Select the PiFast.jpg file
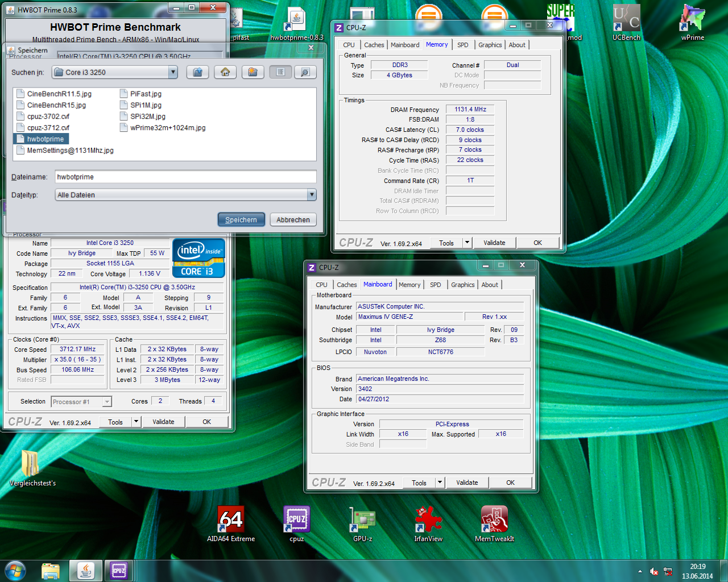Image resolution: width=728 pixels, height=582 pixels. (x=141, y=94)
